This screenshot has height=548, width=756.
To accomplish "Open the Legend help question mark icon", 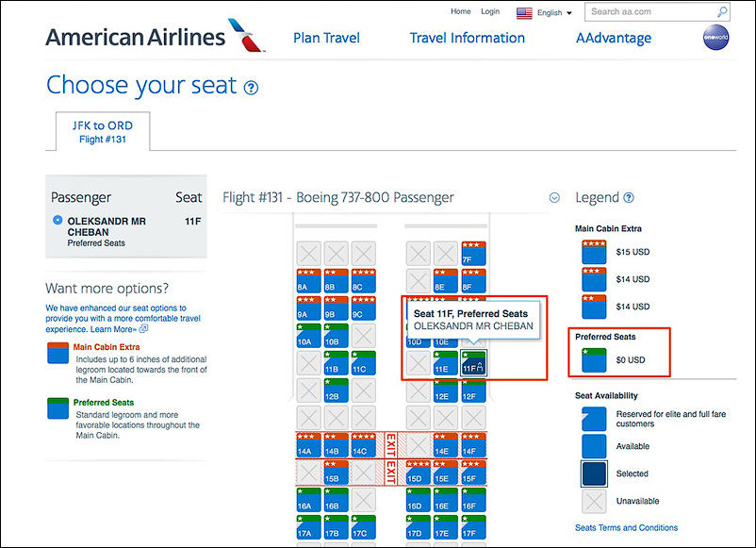I will tap(629, 198).
